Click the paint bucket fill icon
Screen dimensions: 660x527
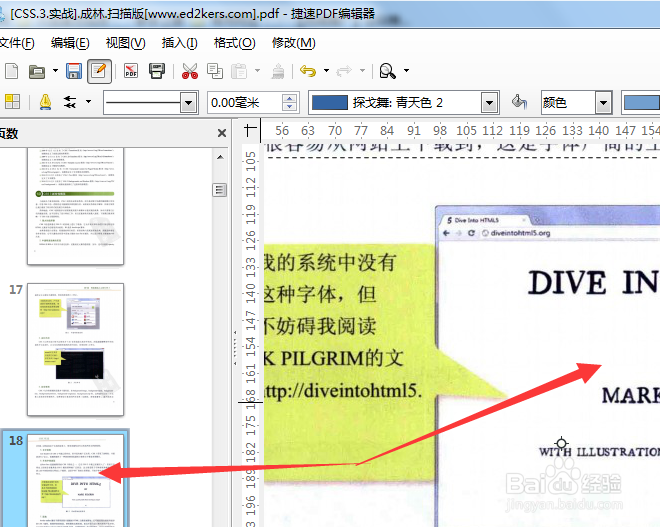click(x=519, y=102)
